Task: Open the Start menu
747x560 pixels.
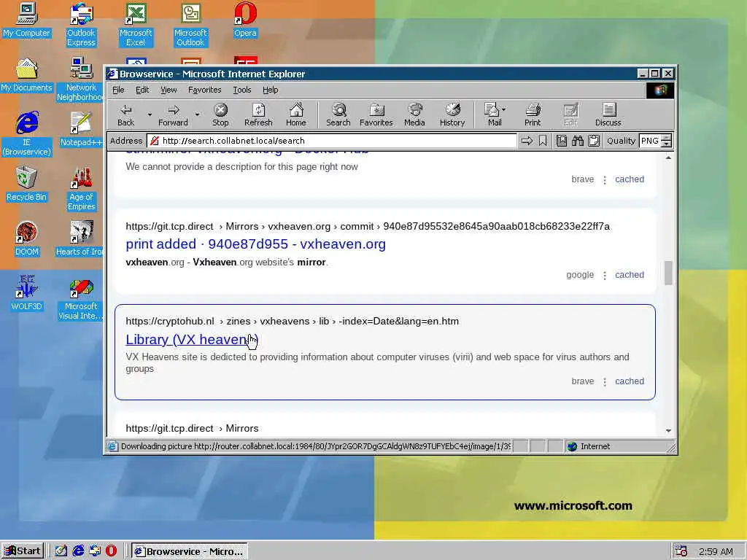Action: (x=23, y=551)
